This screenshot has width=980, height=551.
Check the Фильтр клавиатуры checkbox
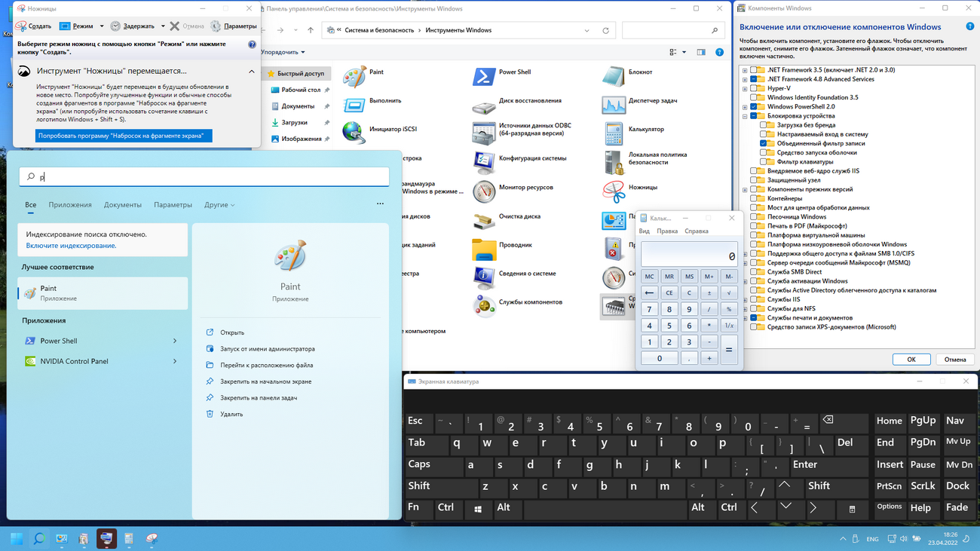(764, 162)
